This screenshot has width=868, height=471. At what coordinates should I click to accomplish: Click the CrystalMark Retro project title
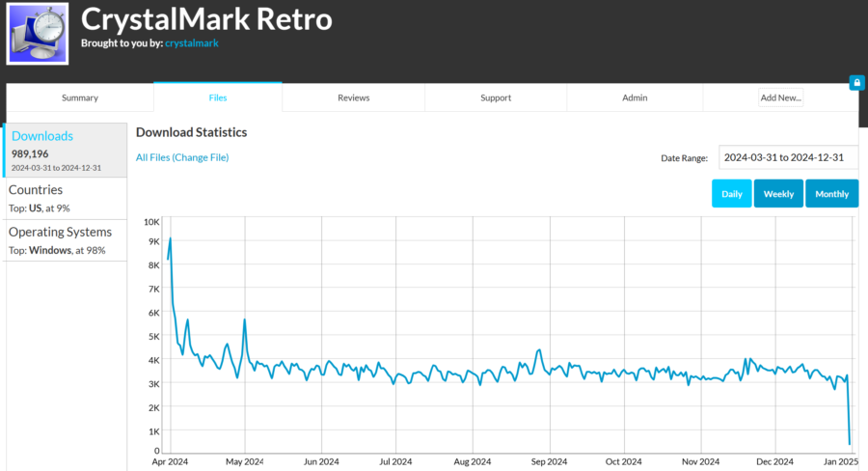coord(206,19)
